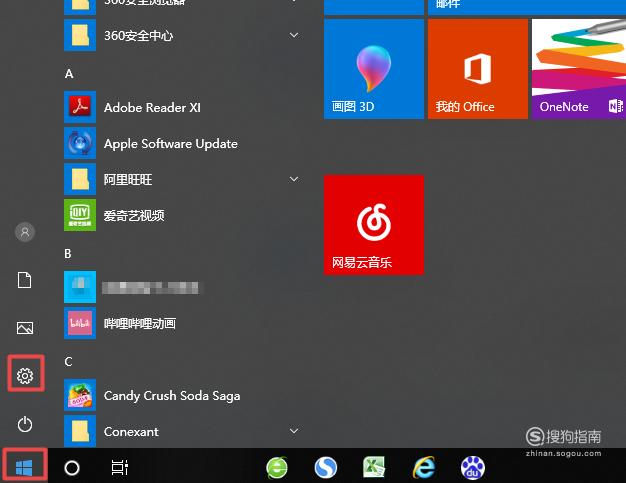
Task: Click 哔哩哔哩动画 app icon
Action: coord(80,323)
